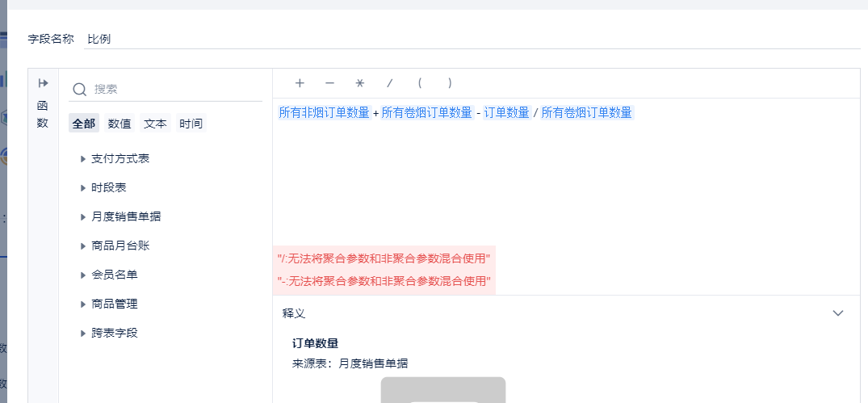Select the 时间 filter tab
This screenshot has width=868, height=403.
[191, 124]
